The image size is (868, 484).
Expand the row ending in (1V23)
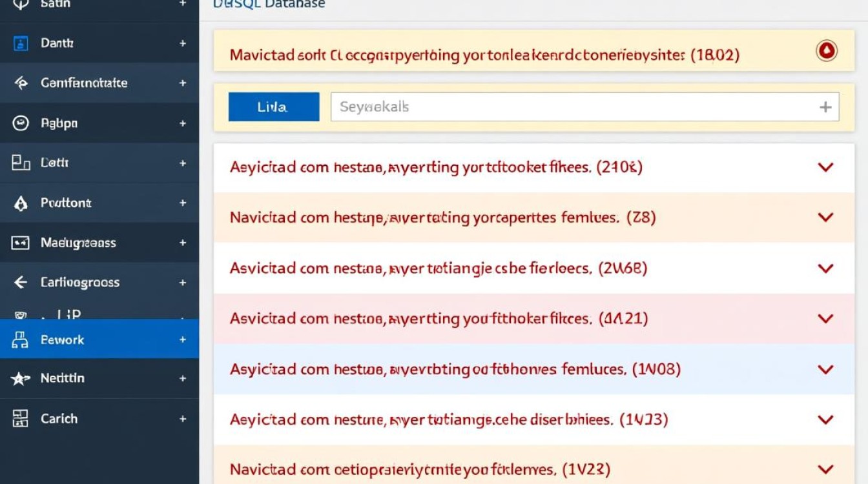pos(825,469)
